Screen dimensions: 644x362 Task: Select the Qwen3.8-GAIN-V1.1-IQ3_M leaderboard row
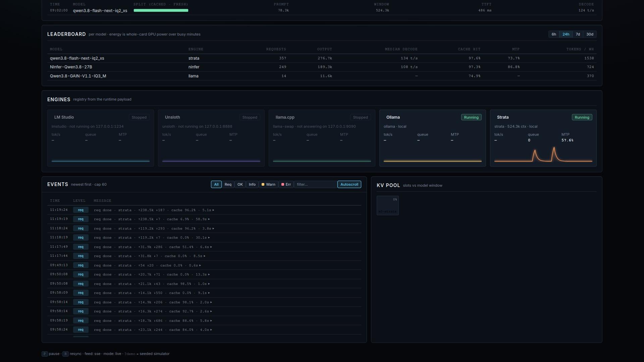point(322,76)
